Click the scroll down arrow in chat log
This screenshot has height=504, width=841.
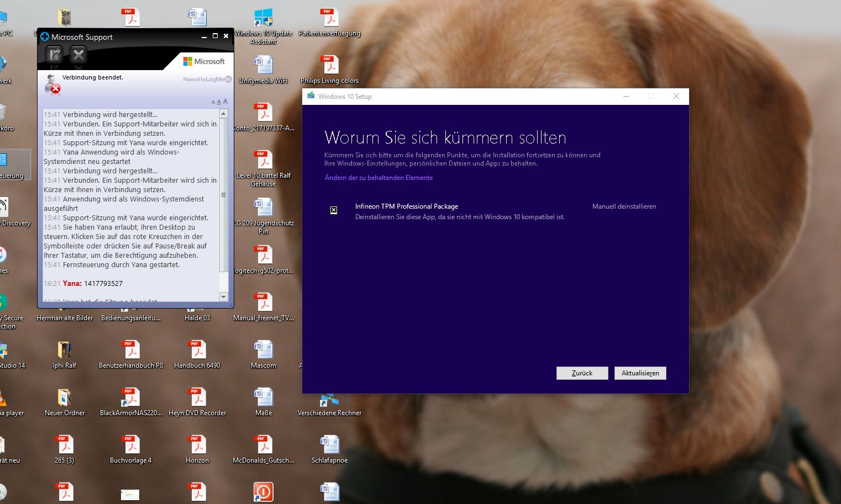point(224,296)
